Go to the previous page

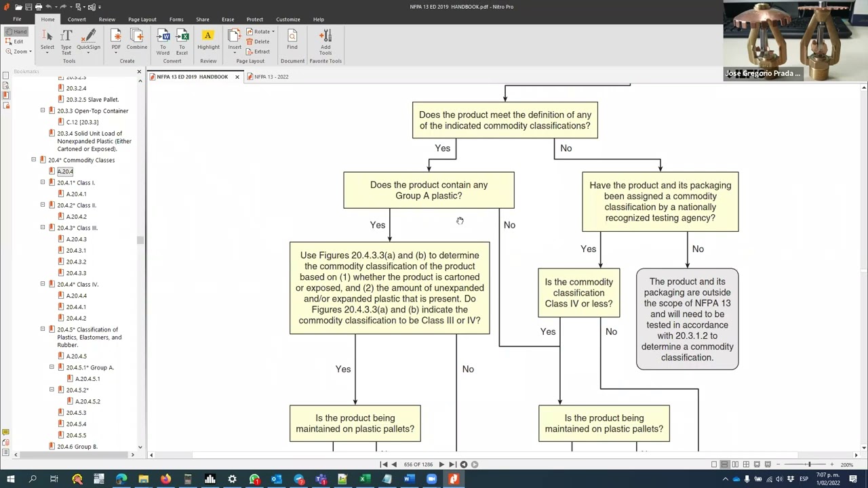pyautogui.click(x=394, y=464)
